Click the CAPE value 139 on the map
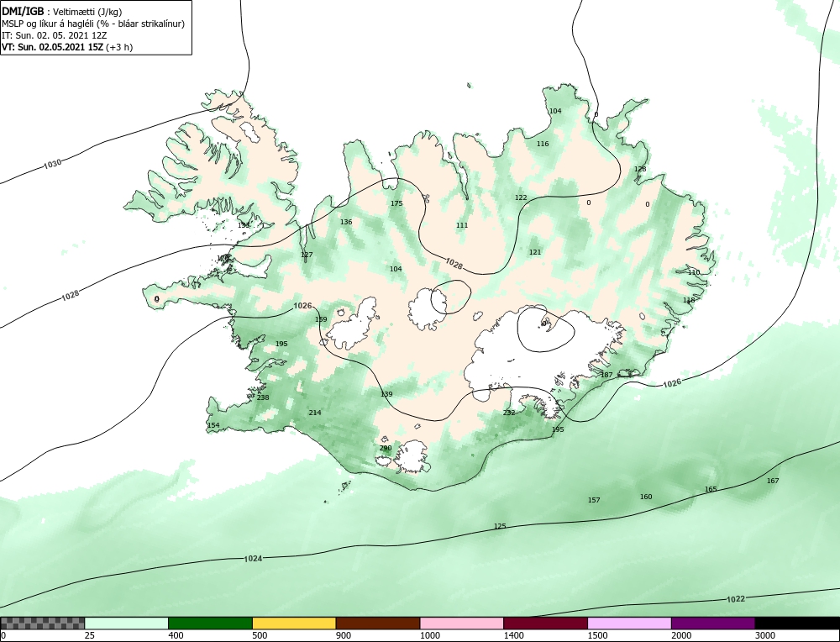 pos(386,394)
